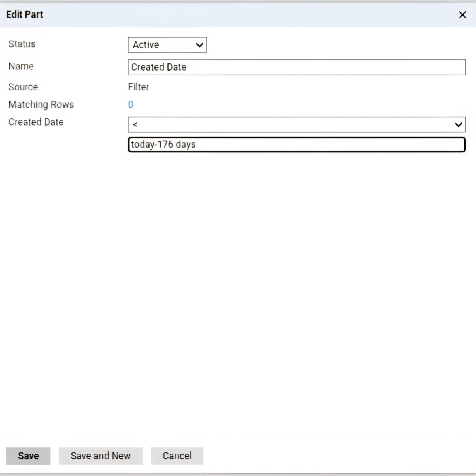Click the blue 0 next to Matching Rows
Screen dimensions: 476x476
pos(130,104)
